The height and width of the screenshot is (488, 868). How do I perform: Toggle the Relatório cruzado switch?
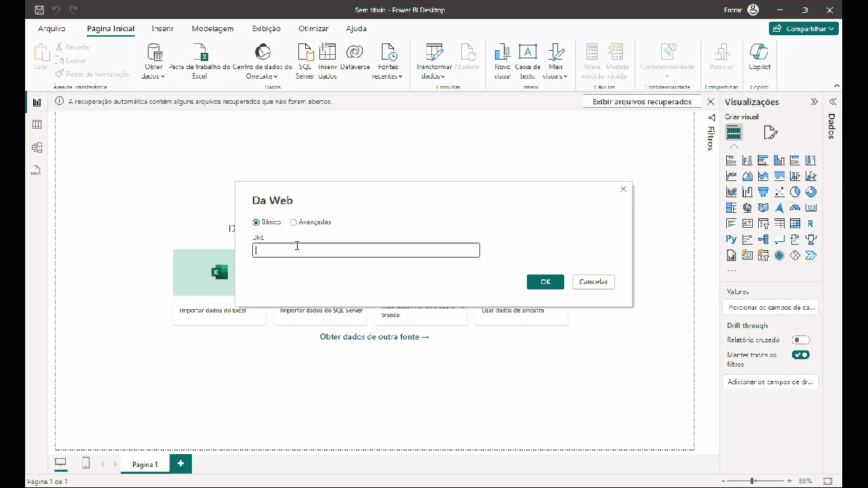click(x=801, y=340)
